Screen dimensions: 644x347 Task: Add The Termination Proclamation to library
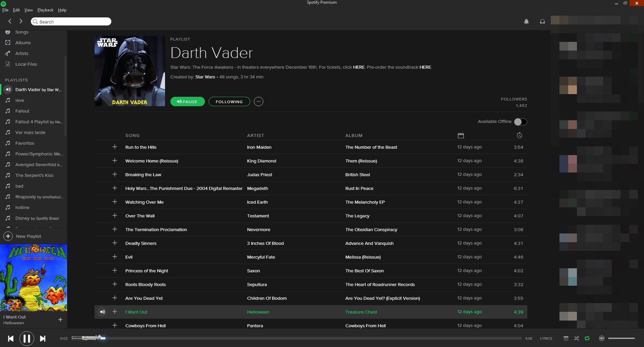pos(115,229)
